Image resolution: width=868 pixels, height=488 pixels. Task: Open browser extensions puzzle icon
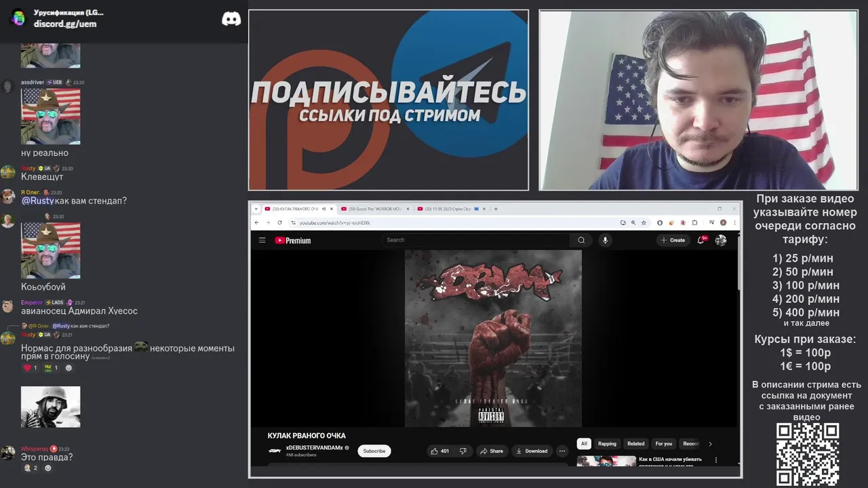[x=694, y=222]
